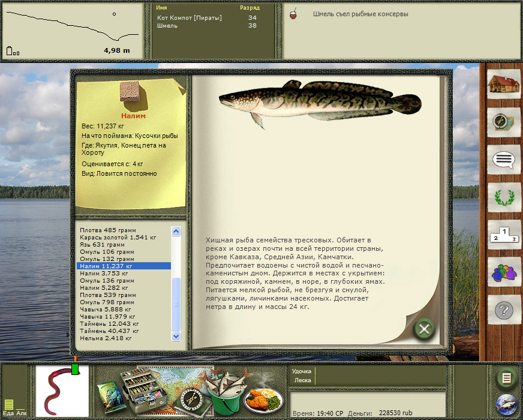Open the chat speech bubble
This screenshot has width=523, height=420.
(503, 160)
